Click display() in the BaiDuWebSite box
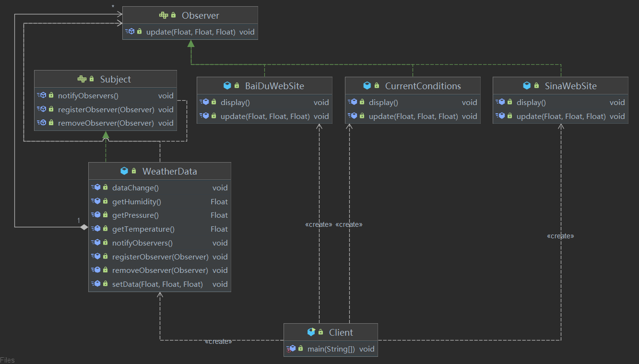The height and width of the screenshot is (364, 639). (236, 102)
